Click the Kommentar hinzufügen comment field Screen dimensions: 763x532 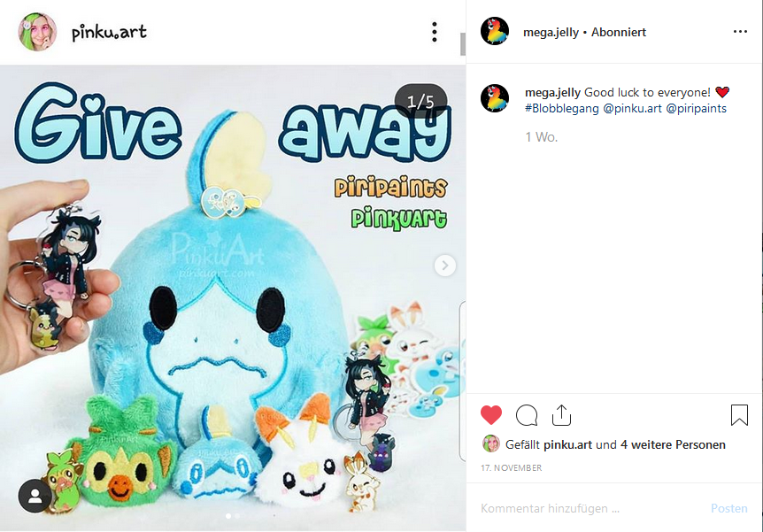pos(590,508)
